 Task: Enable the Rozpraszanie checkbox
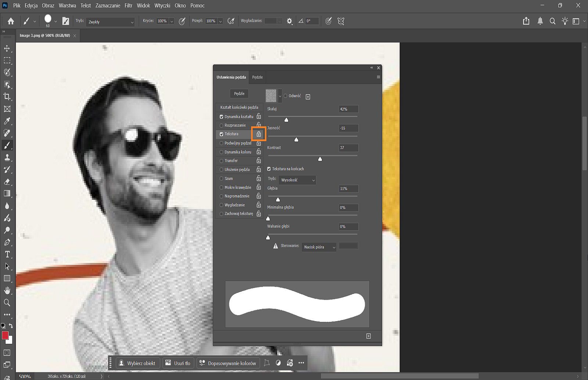(x=221, y=125)
